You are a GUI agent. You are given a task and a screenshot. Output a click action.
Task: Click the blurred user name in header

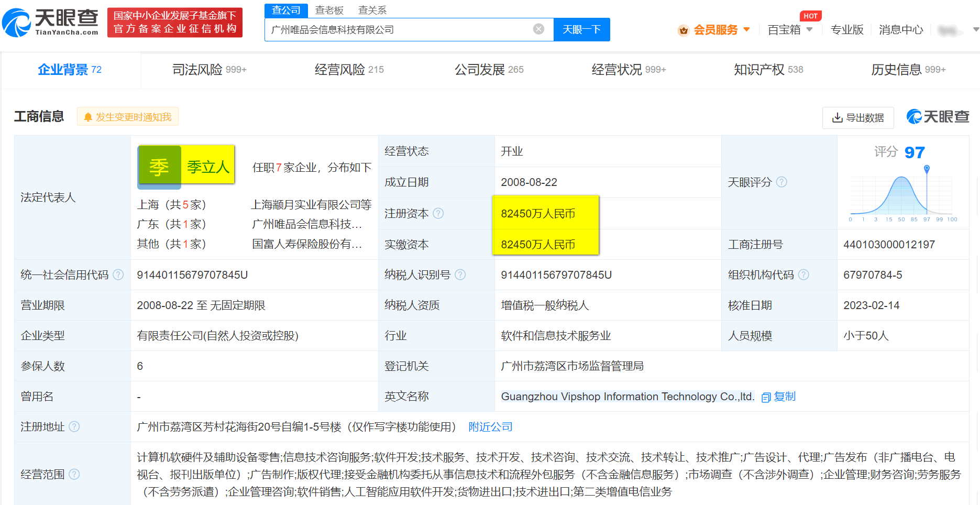point(950,30)
